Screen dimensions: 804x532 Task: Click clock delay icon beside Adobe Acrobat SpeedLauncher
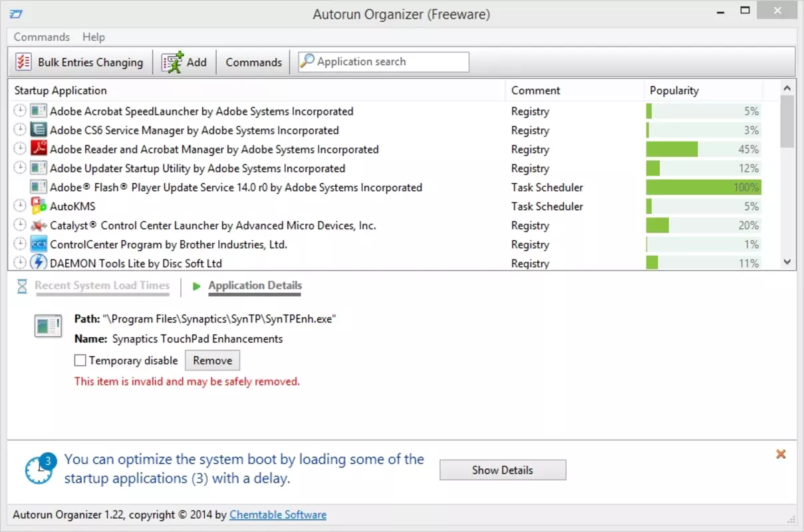(20, 111)
